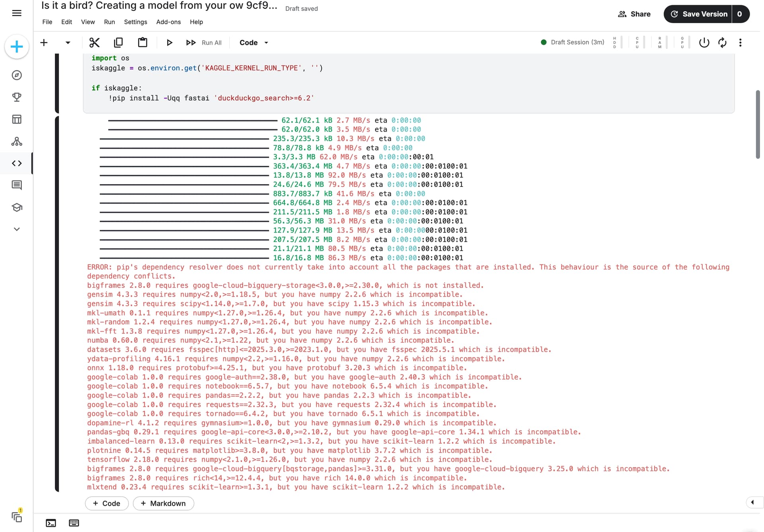Open the Code cell type dropdown
This screenshot has height=532, width=764.
[x=253, y=43]
